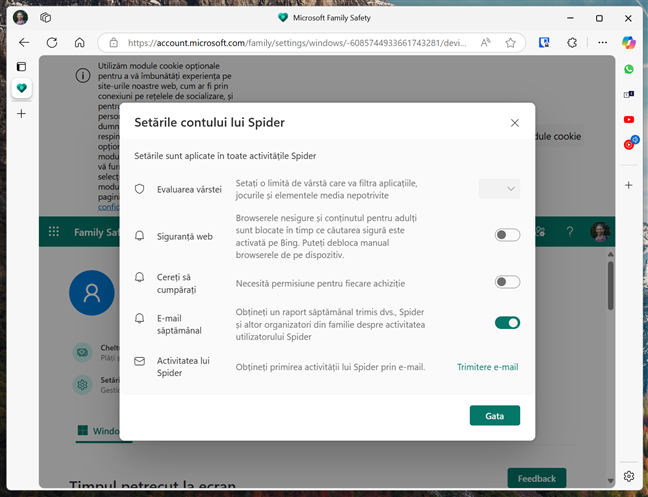Viewport: 648px width, 497px height.
Task: Enable the Siguranță web toggle
Action: coord(507,235)
